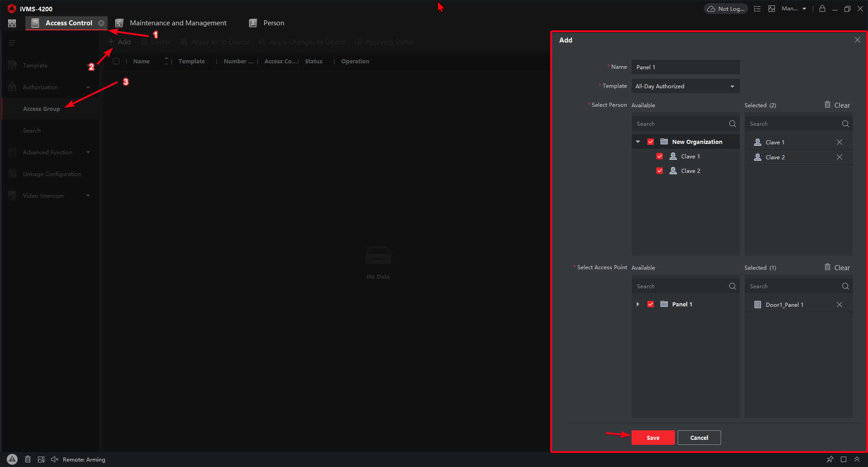Open the task list icon in title bar
Viewport: 868px width, 467px height.
click(x=757, y=9)
